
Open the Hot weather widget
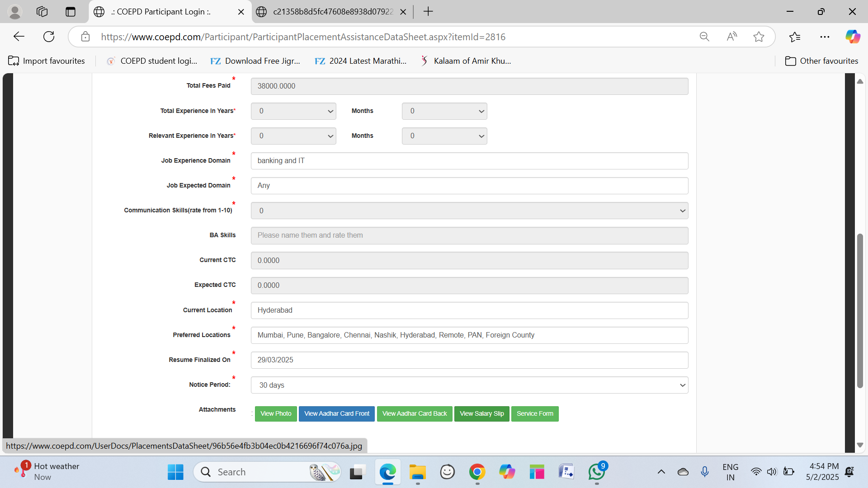tap(47, 472)
